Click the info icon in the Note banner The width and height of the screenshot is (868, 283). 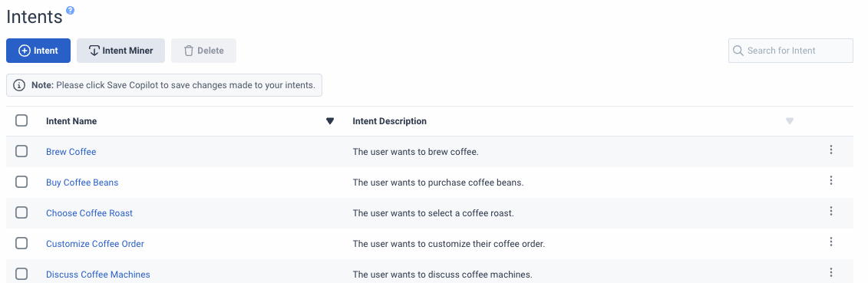[x=19, y=86]
